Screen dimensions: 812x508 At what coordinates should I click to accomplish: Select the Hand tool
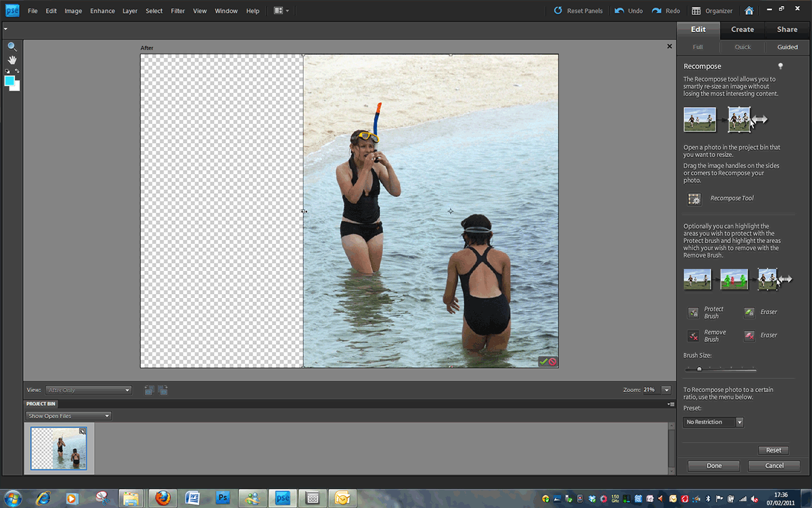pyautogui.click(x=12, y=60)
